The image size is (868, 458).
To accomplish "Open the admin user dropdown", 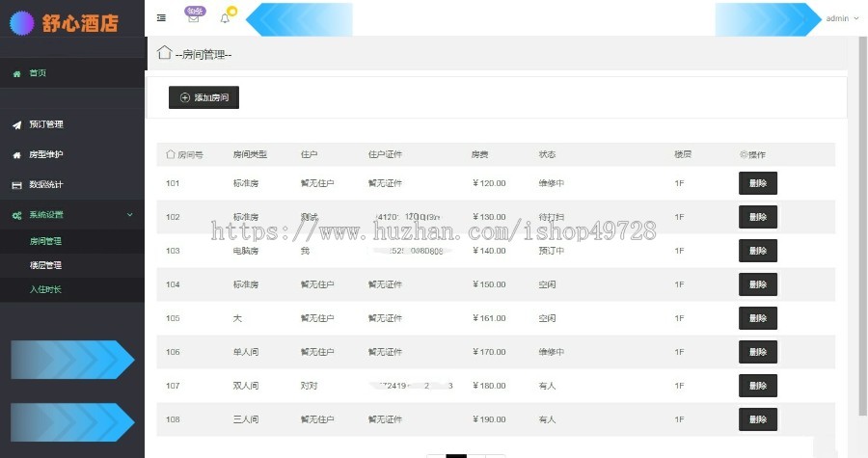I will pyautogui.click(x=842, y=18).
